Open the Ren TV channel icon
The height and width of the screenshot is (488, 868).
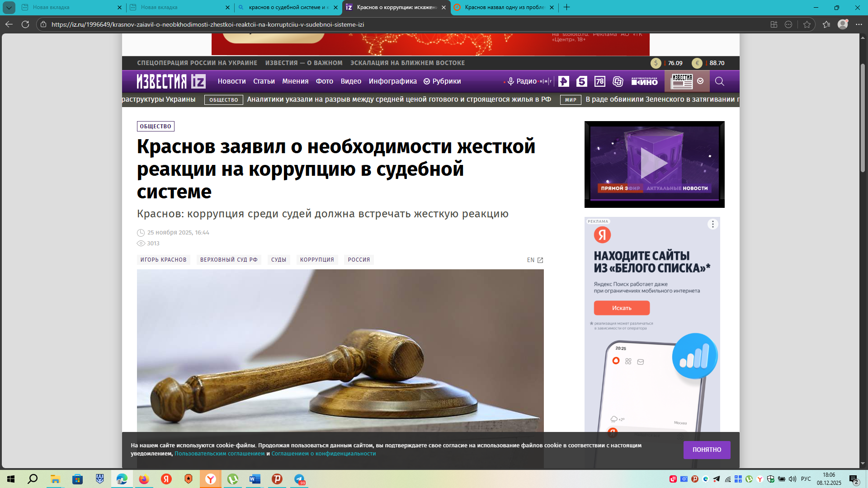point(563,81)
